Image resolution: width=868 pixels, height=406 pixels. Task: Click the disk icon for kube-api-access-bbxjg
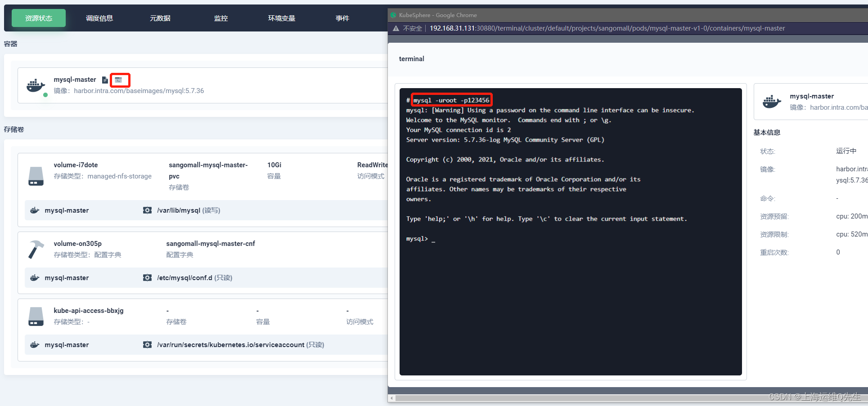pyautogui.click(x=36, y=317)
